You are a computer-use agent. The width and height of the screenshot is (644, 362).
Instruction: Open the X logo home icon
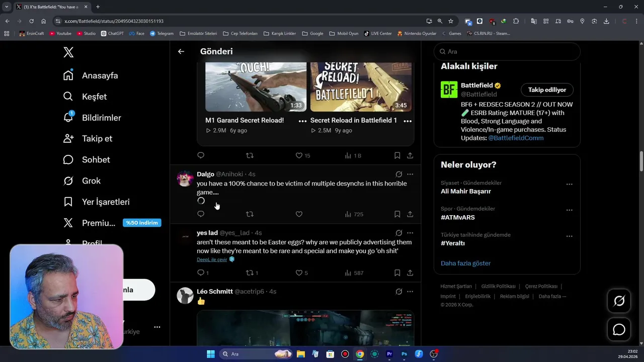pos(68,52)
